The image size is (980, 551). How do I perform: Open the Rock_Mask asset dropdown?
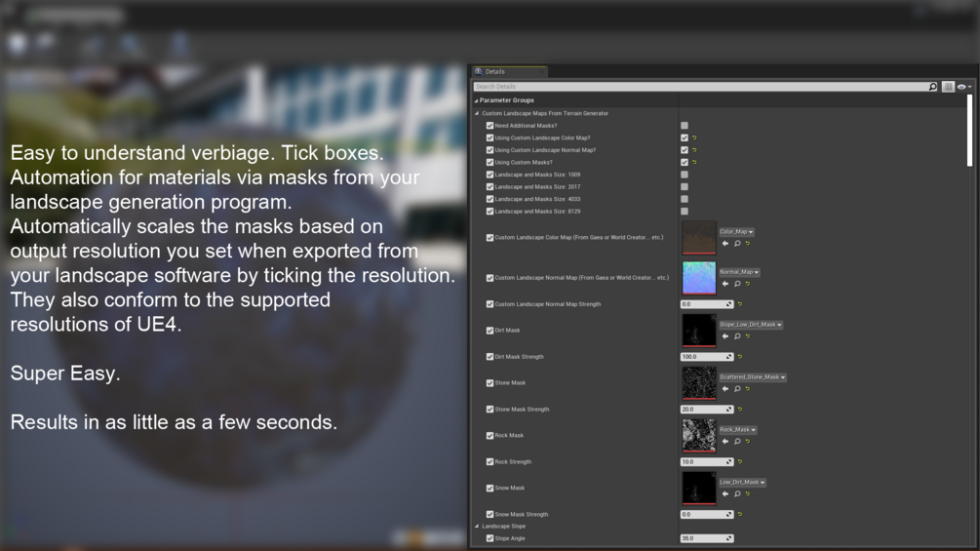(737, 430)
